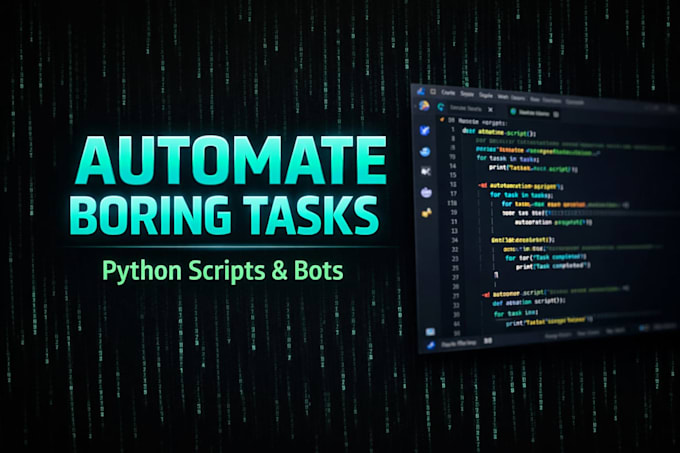Switch to the second editor tab with teal icon

pyautogui.click(x=534, y=112)
